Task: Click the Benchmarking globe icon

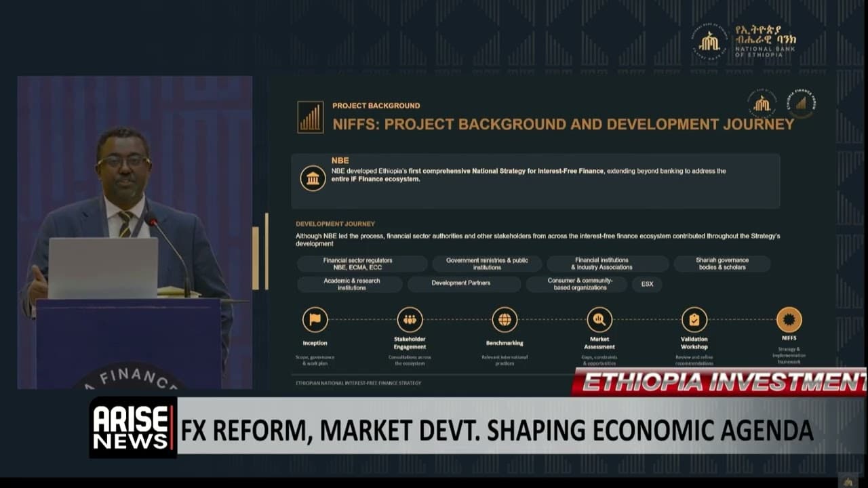Action: pyautogui.click(x=505, y=319)
